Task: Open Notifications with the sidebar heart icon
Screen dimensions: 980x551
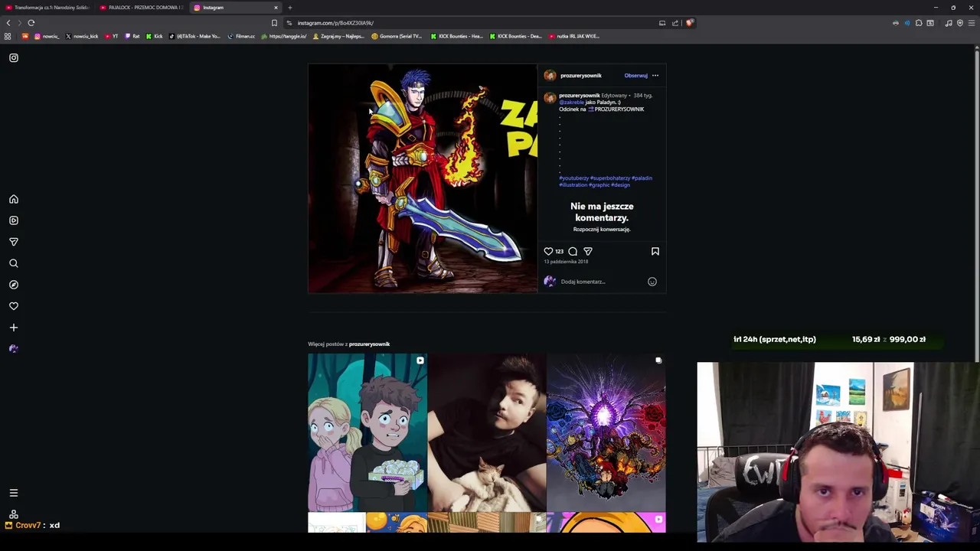Action: 13,306
